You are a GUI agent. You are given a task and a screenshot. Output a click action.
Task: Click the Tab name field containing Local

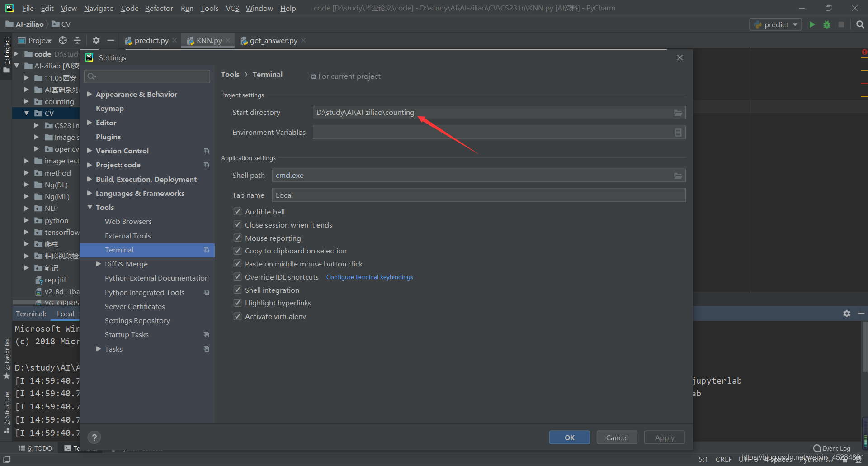[x=479, y=195]
